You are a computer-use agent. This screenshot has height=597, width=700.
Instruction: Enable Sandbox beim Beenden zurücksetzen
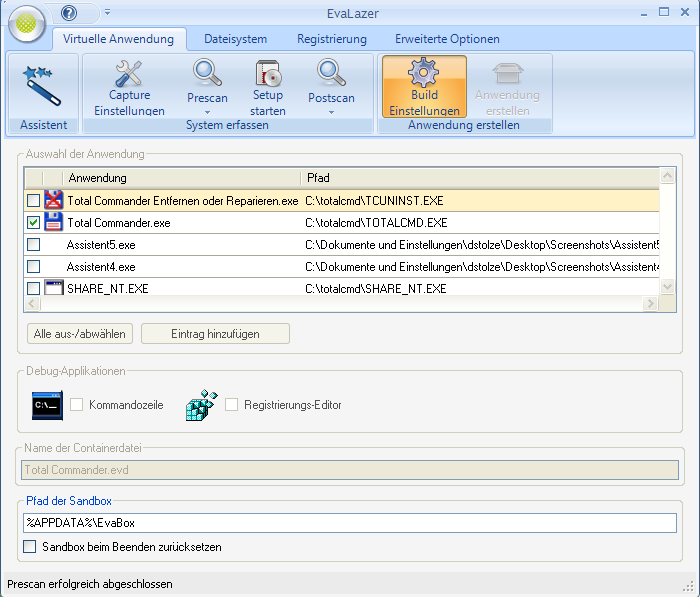(x=30, y=547)
